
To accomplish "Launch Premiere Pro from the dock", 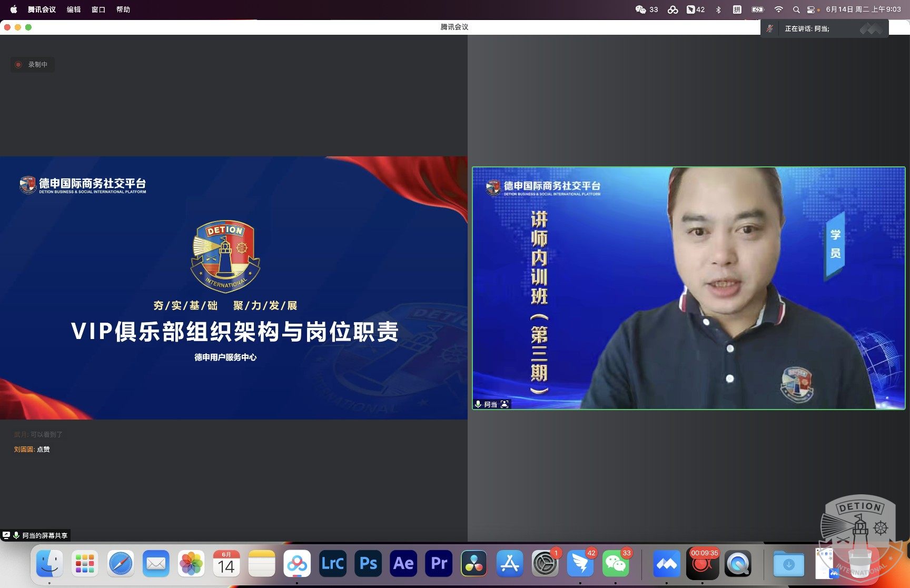I will click(439, 564).
